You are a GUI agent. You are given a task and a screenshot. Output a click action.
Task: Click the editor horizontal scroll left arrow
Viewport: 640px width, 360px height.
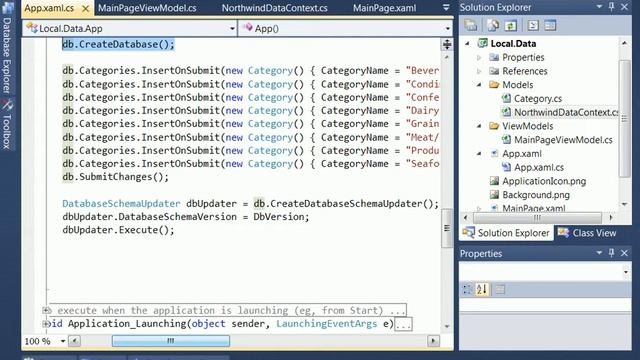click(74, 341)
